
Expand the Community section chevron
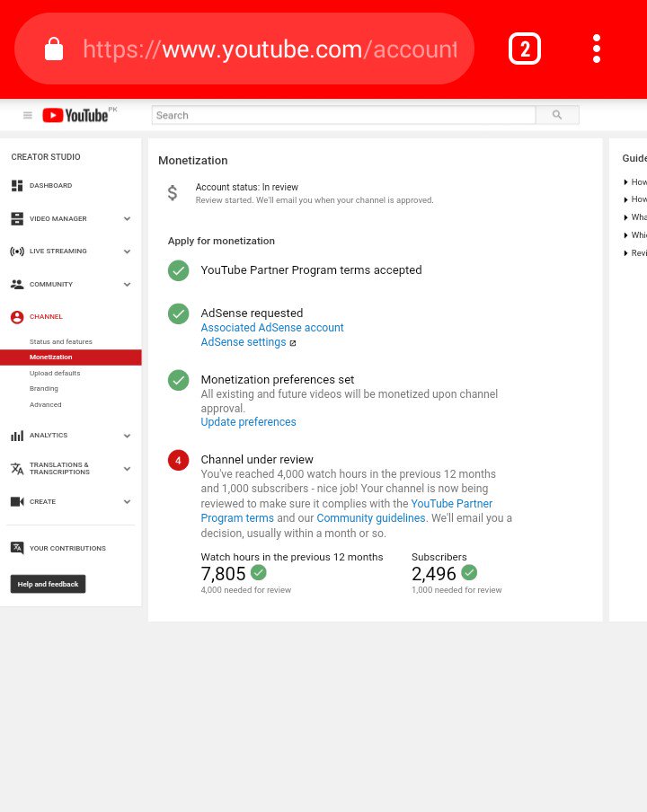(127, 285)
